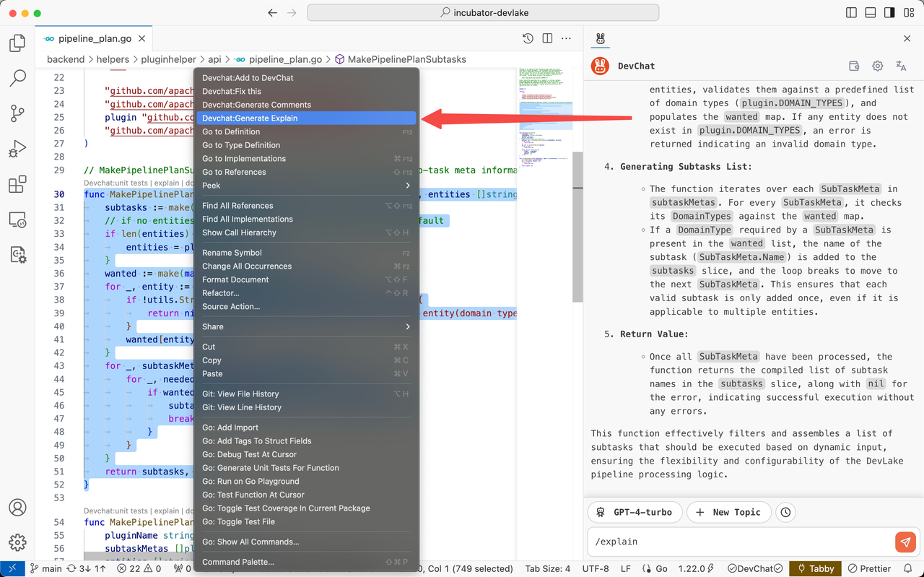Close the DevChat secondary side bar
924x577 pixels.
(x=907, y=39)
